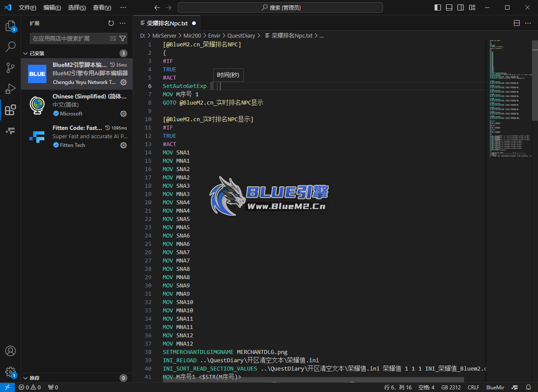538x392 pixels.
Task: Open the 编辑(E) menu
Action: (x=52, y=7)
